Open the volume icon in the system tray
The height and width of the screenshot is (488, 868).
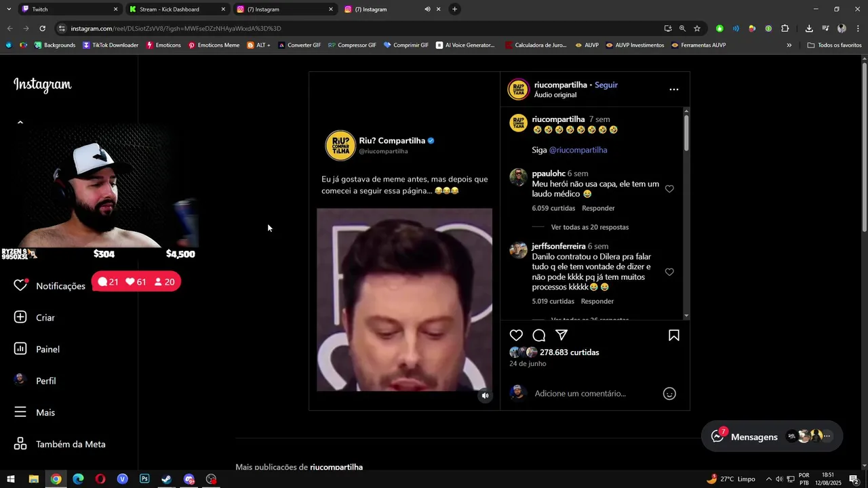click(779, 479)
